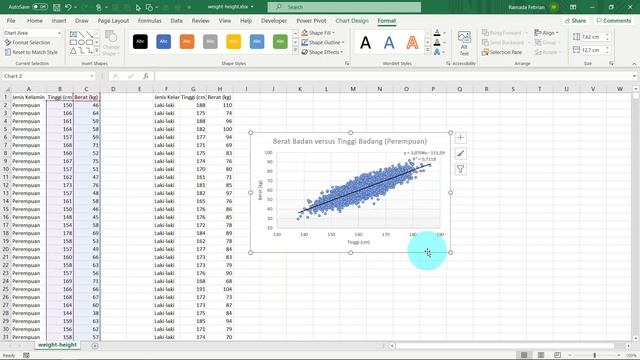Click the Select All corner button
640x360 pixels.
6,89
